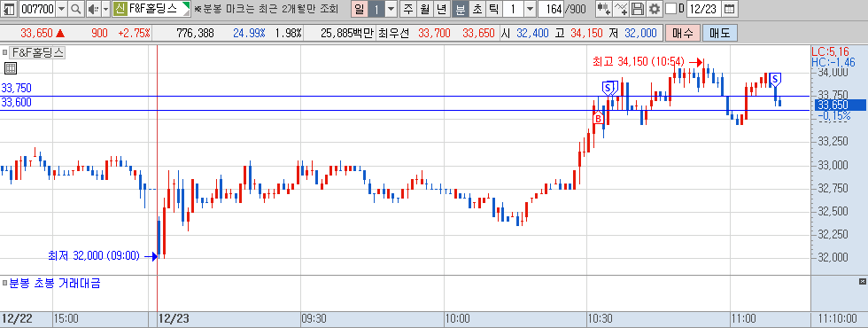Click the 매도 sell button
Viewport: 868px width, 328px height.
719,34
